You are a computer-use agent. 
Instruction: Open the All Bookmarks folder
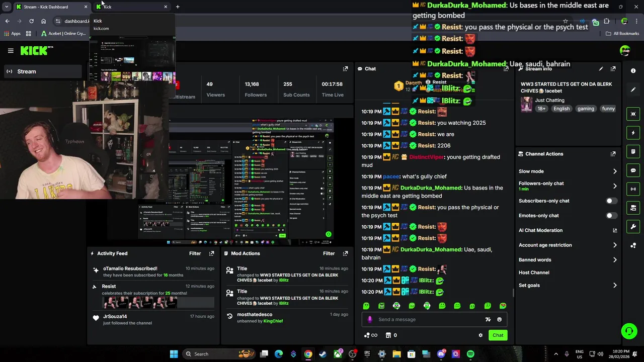coord(622,34)
